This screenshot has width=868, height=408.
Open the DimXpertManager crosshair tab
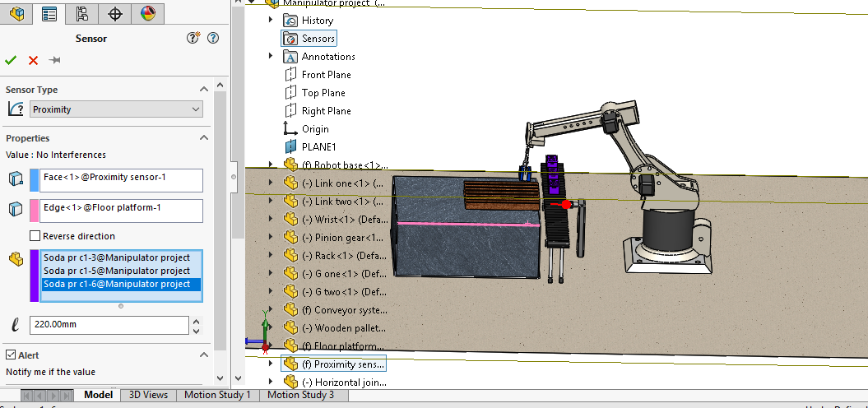(114, 14)
